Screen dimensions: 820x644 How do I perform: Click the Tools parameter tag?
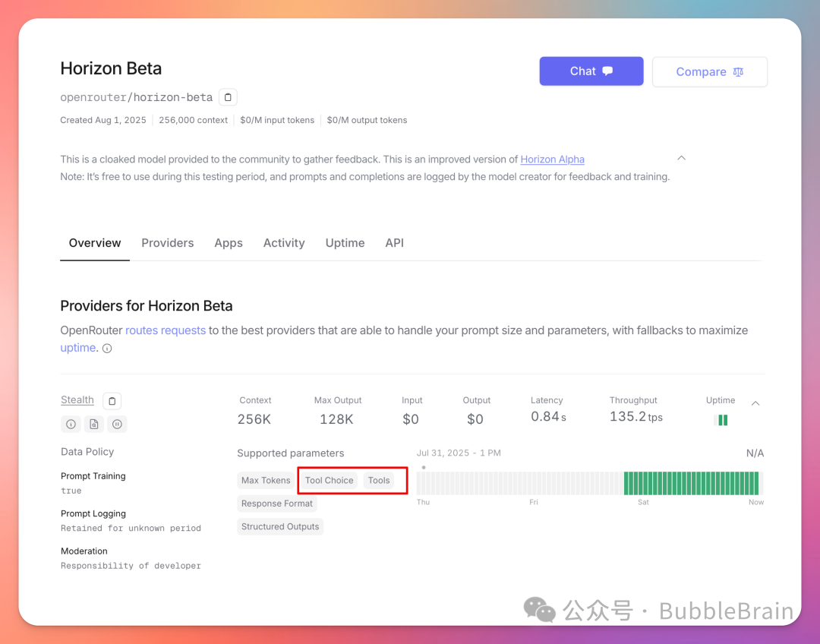click(x=379, y=480)
